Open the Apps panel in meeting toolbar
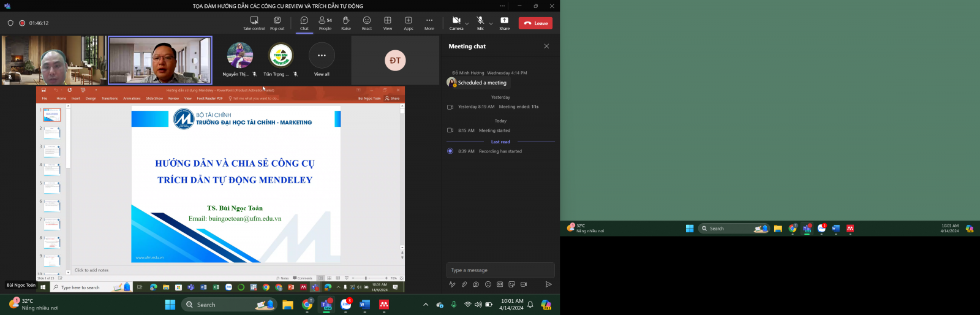Screen dimensions: 980x315 (409, 23)
